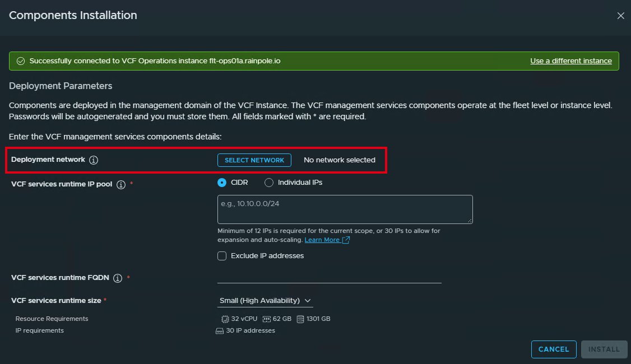Open the VCF services runtime size dropdown

[265, 301]
